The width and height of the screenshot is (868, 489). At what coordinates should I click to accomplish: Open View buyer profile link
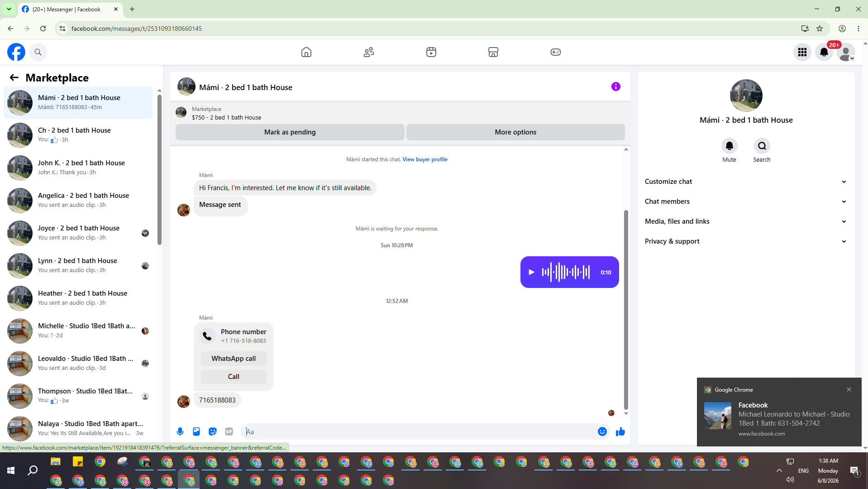click(425, 159)
